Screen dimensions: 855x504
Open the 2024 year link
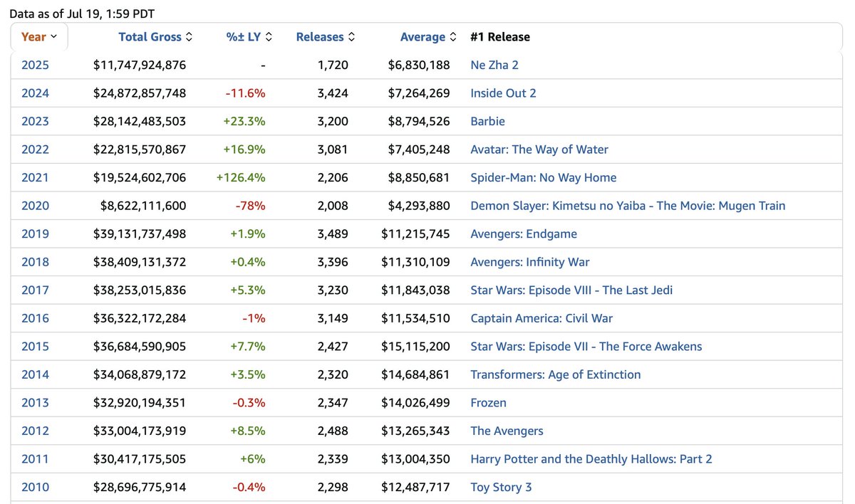point(35,93)
